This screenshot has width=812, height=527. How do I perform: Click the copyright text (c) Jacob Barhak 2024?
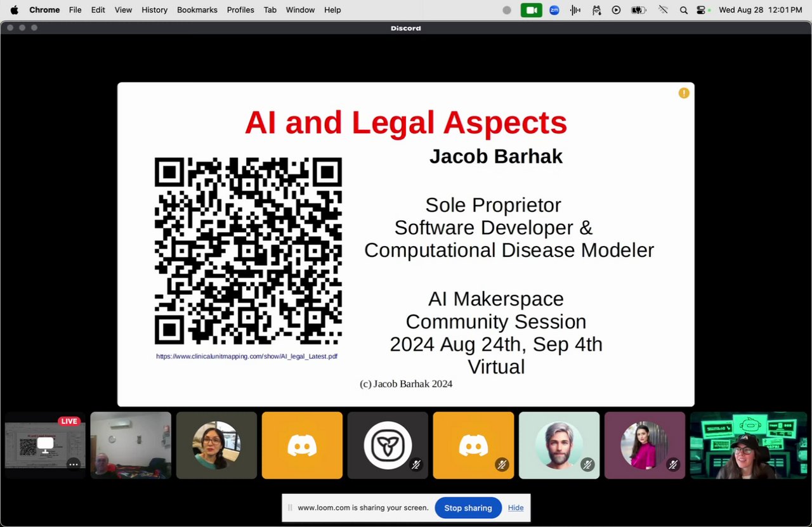click(x=406, y=384)
